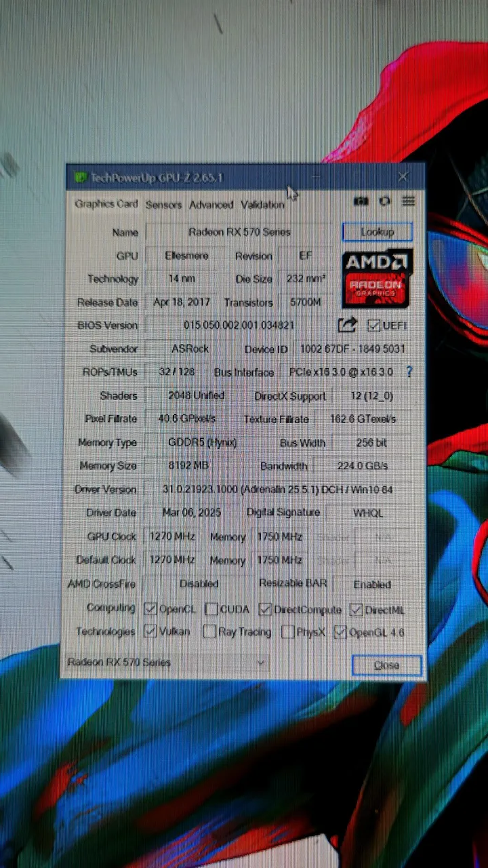The height and width of the screenshot is (868, 488).
Task: Click the Shaders value 2048 Unified
Action: click(196, 395)
